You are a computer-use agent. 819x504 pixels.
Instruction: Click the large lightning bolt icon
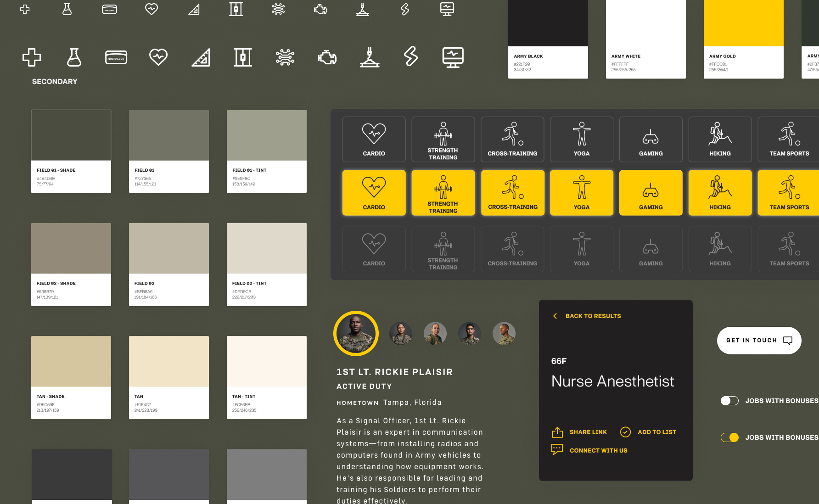coord(411,56)
